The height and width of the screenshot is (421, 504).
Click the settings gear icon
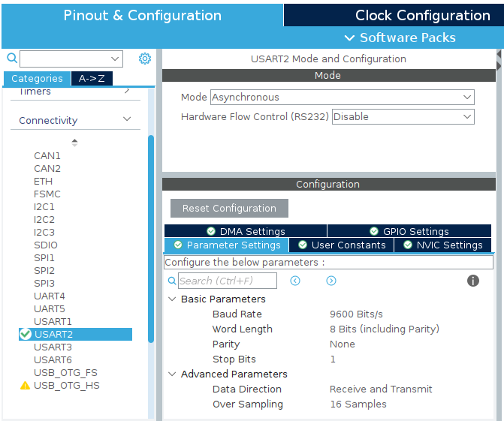pos(145,59)
